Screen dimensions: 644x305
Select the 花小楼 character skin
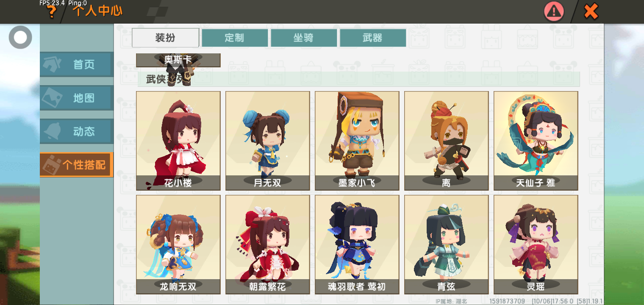tap(178, 141)
